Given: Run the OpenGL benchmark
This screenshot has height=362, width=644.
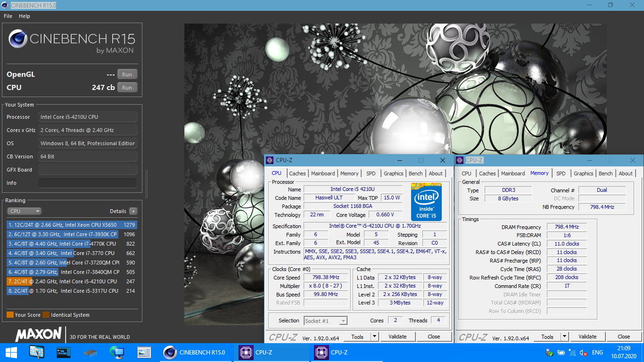Looking at the screenshot, I should 127,74.
